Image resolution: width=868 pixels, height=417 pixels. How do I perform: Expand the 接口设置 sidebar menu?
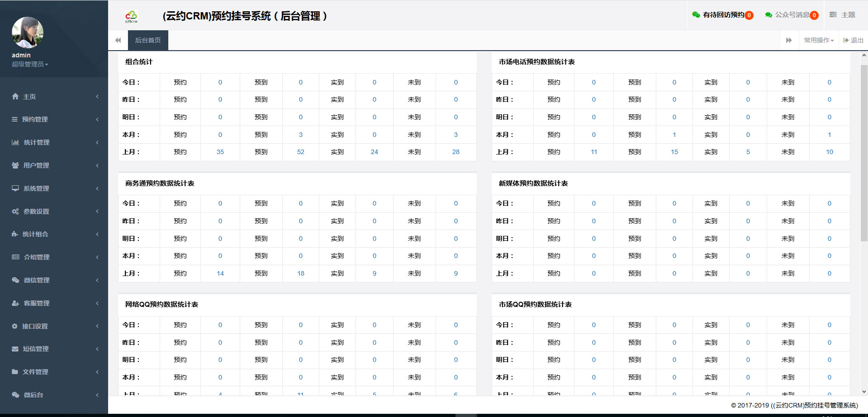click(x=54, y=326)
